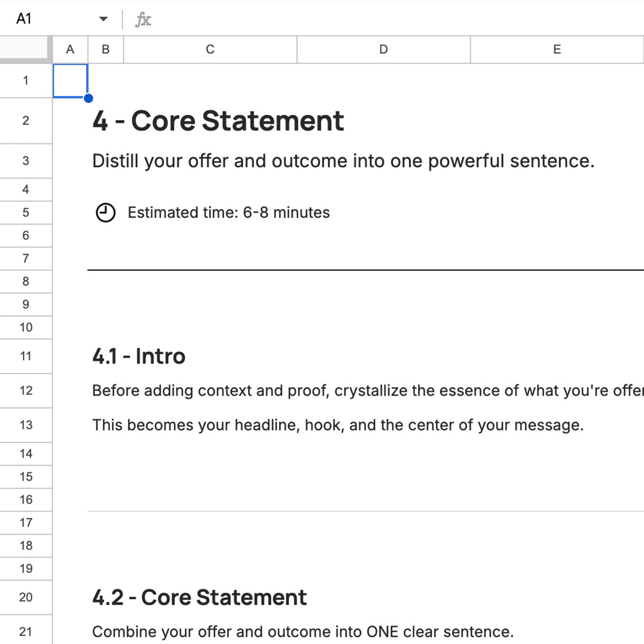Select column D by its header
Screen dimensions: 644x644
pyautogui.click(x=383, y=49)
